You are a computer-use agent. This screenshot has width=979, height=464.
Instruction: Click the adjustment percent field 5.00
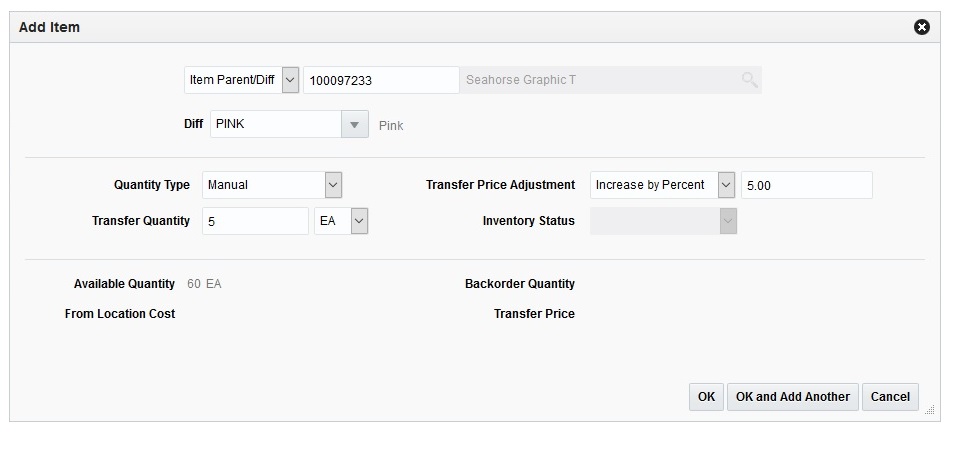coord(806,185)
